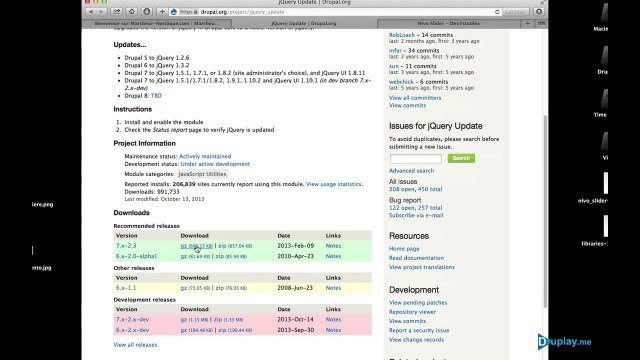Open Notes for the 7.x-2.3 release
Screen dimensions: 640x360
333,246
